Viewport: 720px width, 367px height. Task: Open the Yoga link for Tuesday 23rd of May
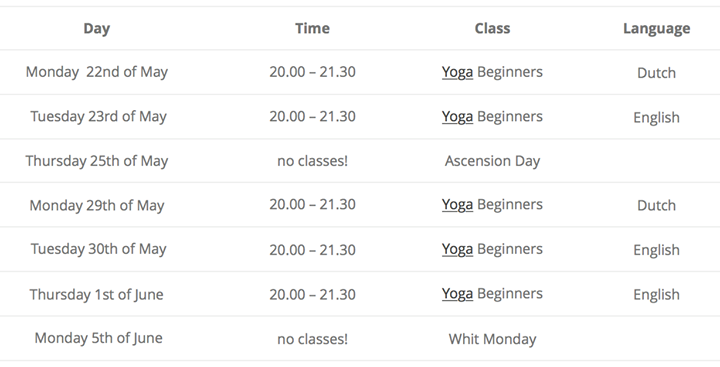click(457, 117)
